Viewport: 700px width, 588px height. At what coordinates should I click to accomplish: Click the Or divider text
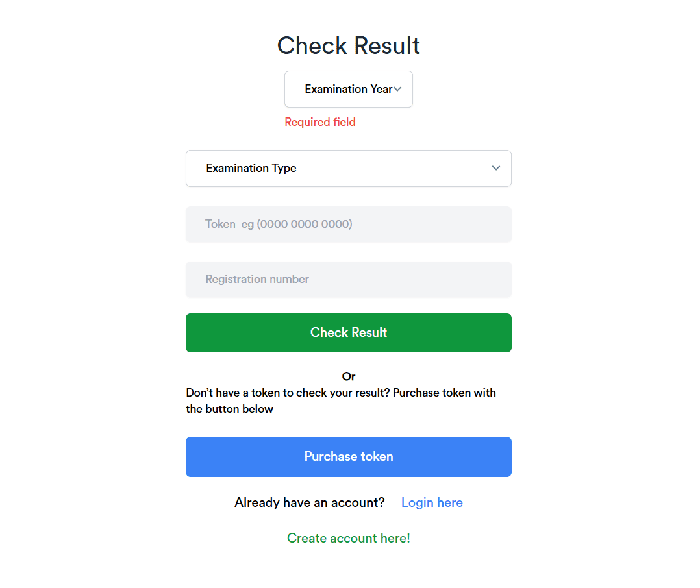point(349,376)
